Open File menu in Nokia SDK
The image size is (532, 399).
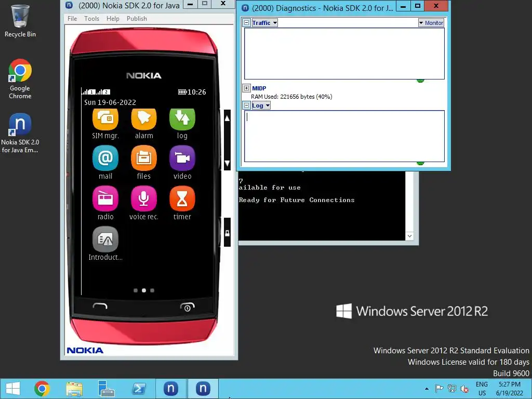tap(72, 19)
